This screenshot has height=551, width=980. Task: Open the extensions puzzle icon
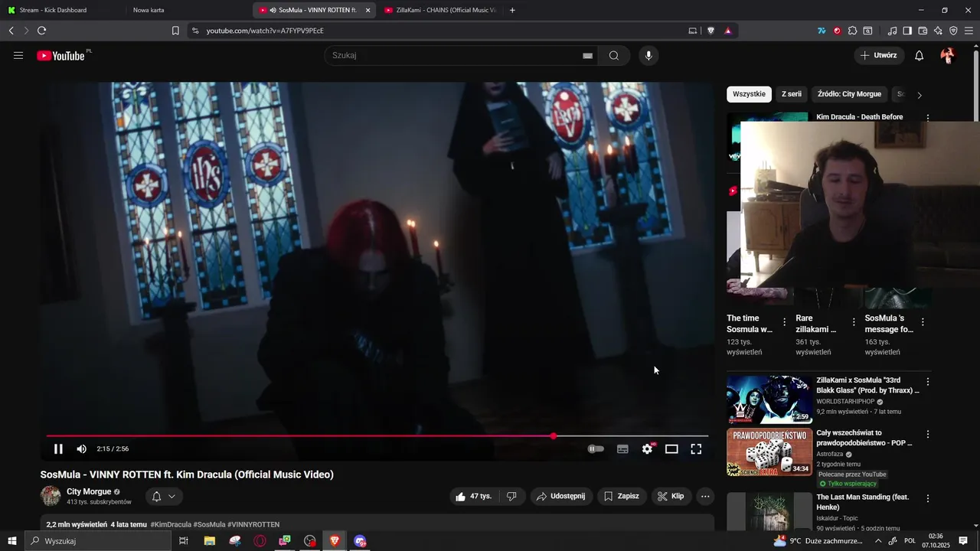(x=852, y=31)
